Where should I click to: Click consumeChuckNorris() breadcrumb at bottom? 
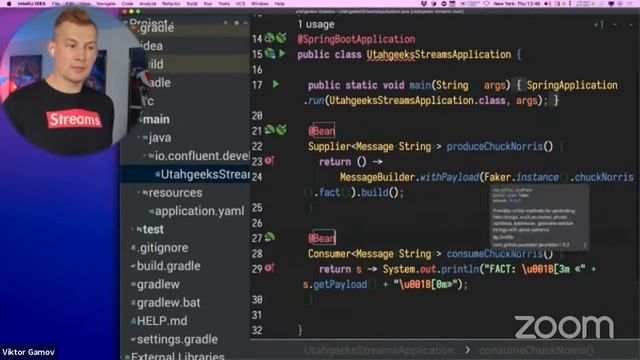point(536,350)
